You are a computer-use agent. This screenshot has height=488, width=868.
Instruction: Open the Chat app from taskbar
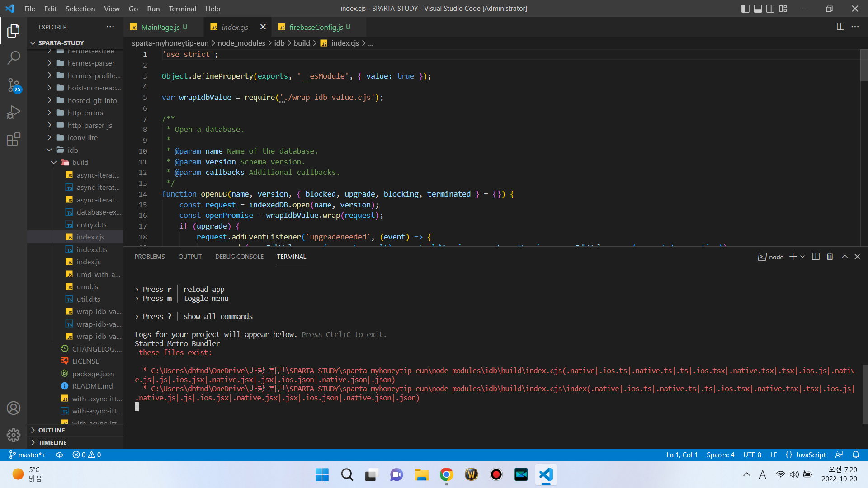(x=396, y=474)
